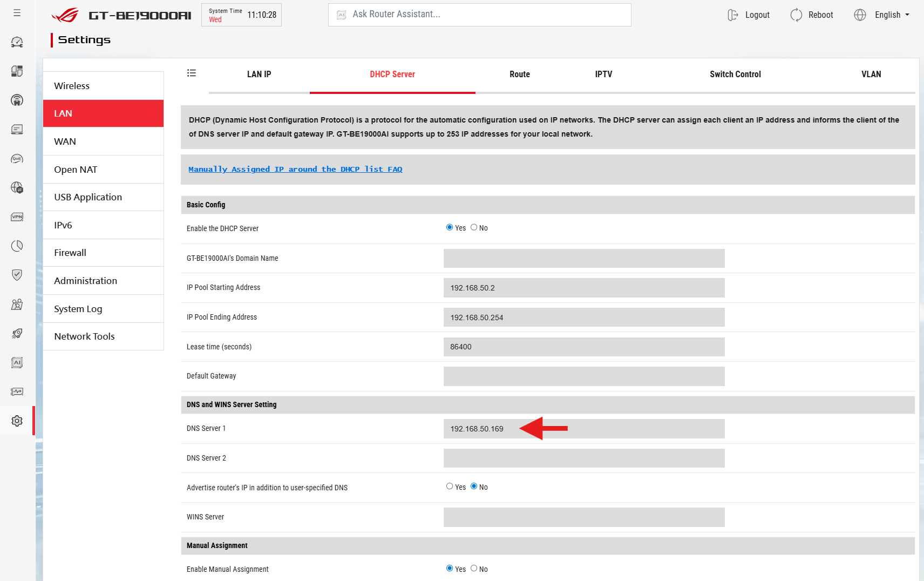Open the hamburger menu at top left
Image resolution: width=924 pixels, height=581 pixels.
click(x=17, y=13)
